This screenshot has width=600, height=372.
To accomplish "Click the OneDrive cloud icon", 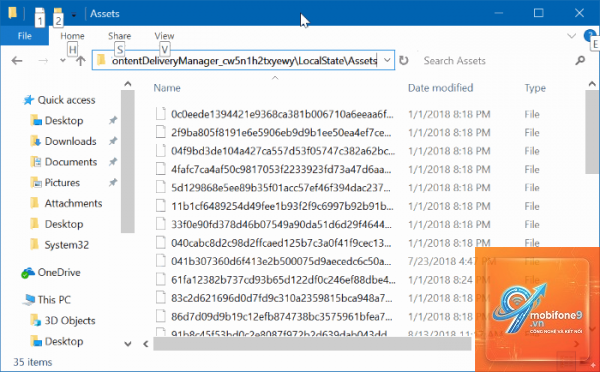I will coord(28,273).
